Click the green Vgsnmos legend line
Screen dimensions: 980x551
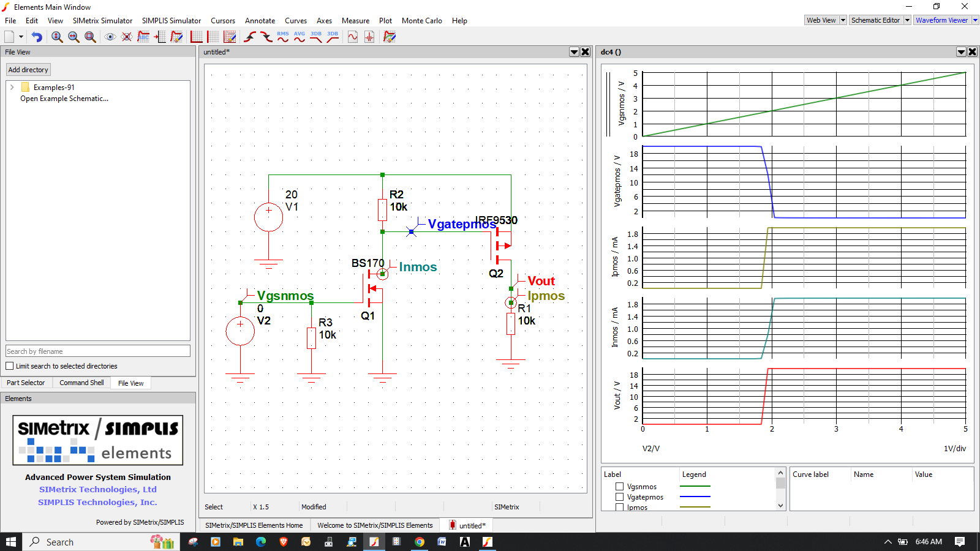click(x=695, y=486)
